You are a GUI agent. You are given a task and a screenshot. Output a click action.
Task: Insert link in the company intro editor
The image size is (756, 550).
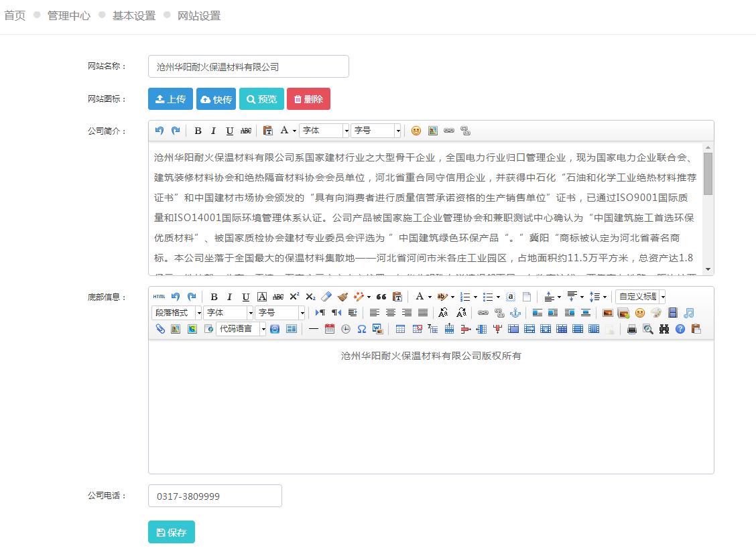pos(449,131)
